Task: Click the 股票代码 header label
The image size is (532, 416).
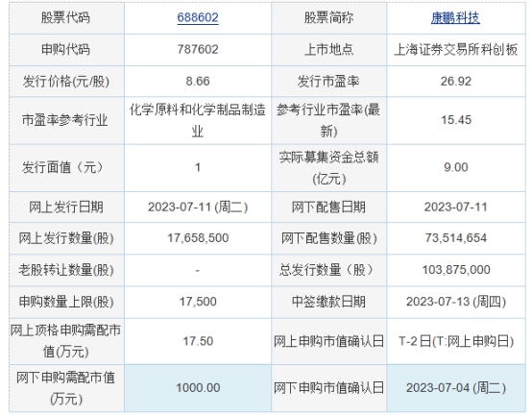Action: coord(65,17)
